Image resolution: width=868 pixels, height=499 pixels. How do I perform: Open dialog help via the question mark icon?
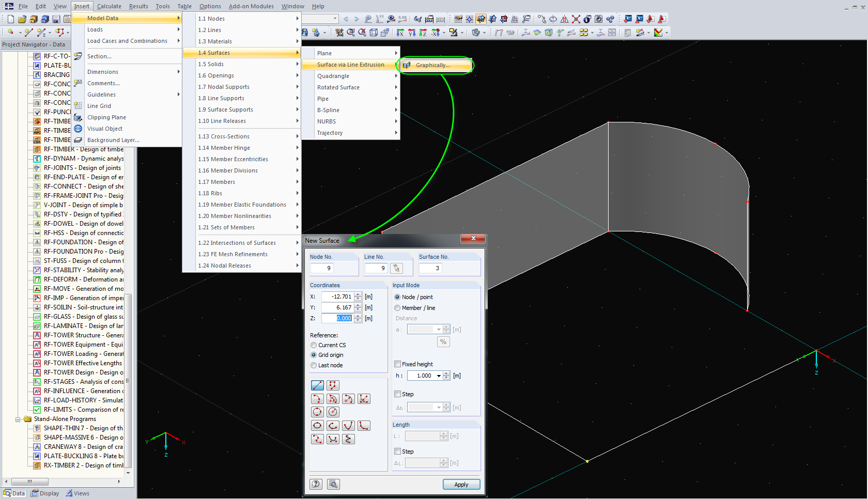[x=316, y=484]
